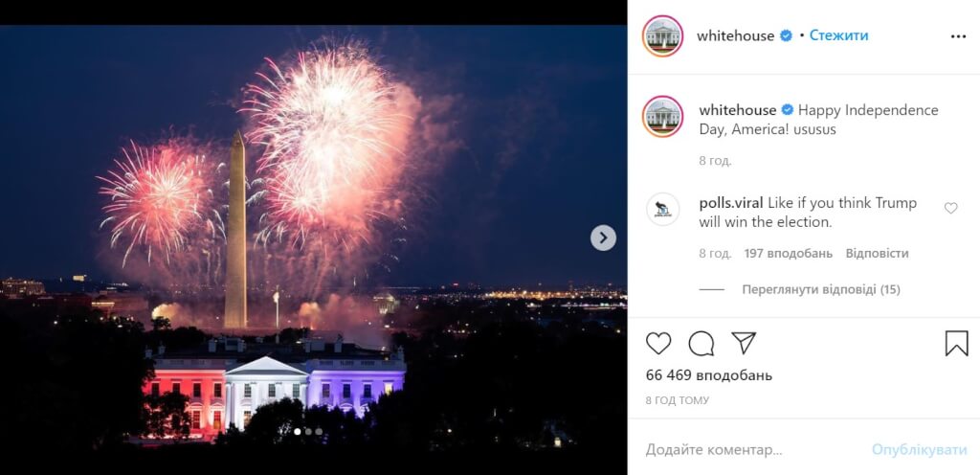The image size is (980, 475).
Task: Open polls.viral profile avatar
Action: pyautogui.click(x=662, y=210)
